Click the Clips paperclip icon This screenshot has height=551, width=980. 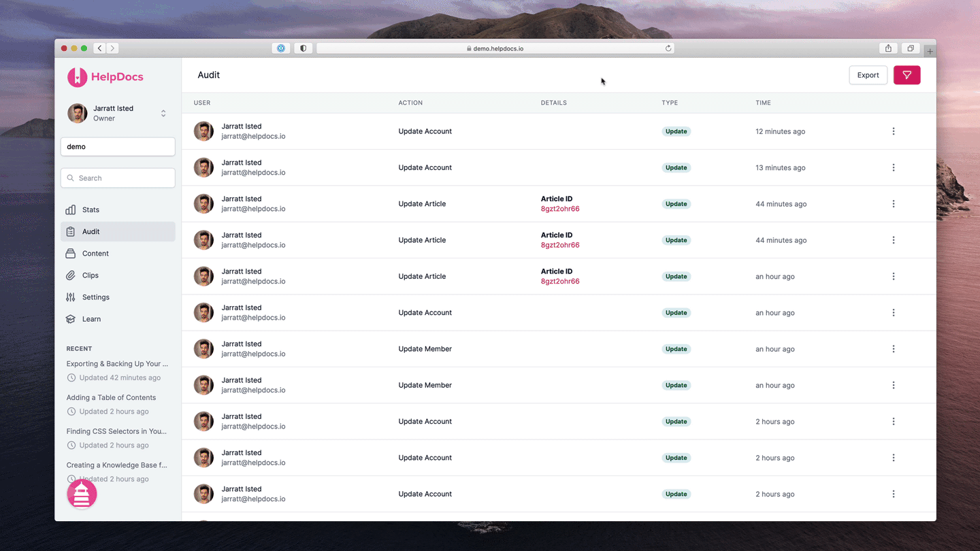tap(71, 275)
